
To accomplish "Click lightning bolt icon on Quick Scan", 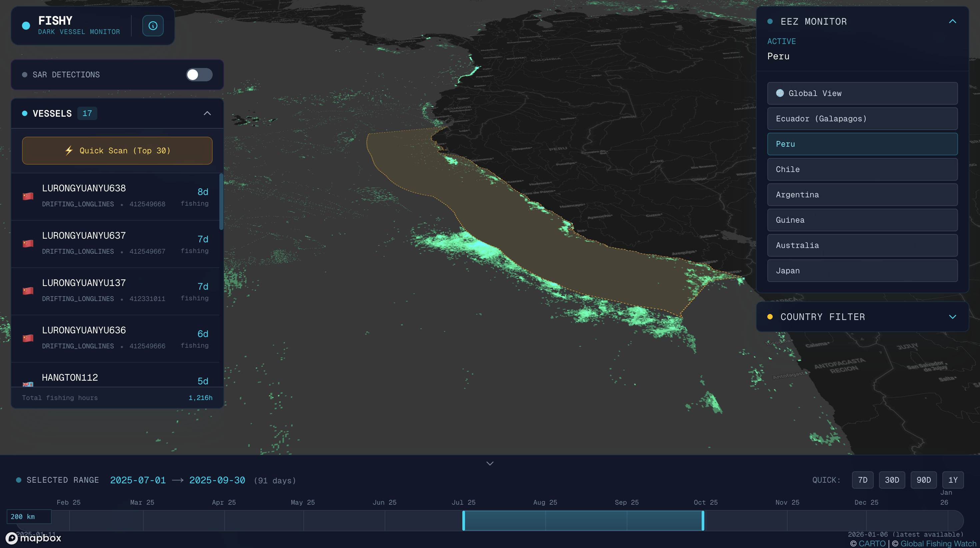I will (x=69, y=151).
